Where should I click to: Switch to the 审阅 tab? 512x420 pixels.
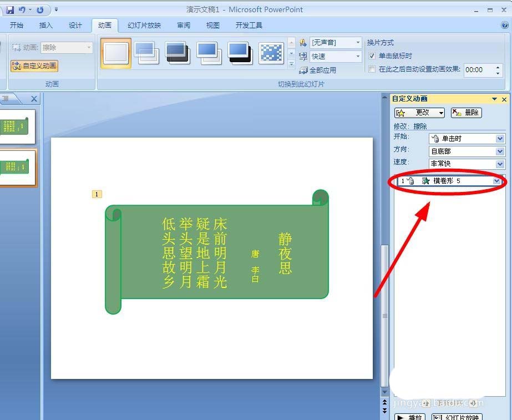pos(184,25)
